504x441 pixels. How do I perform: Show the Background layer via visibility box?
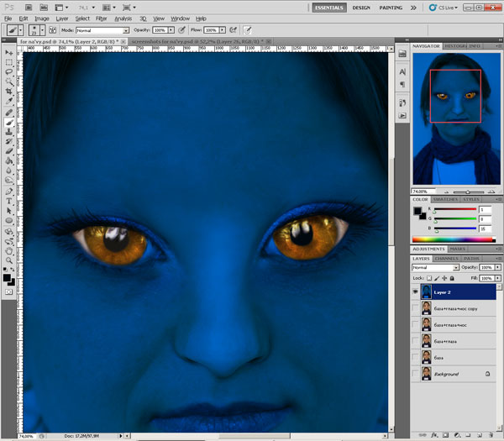point(417,373)
